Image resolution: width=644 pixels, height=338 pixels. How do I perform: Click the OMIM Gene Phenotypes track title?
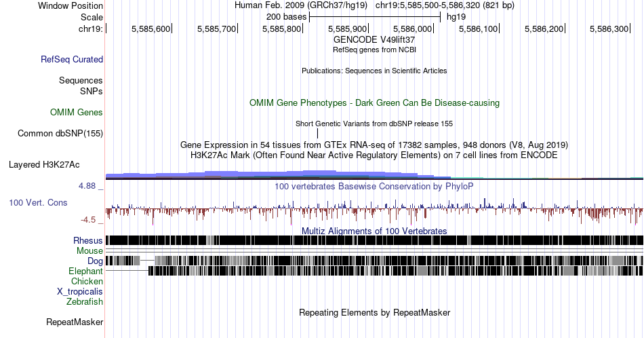[x=374, y=102]
